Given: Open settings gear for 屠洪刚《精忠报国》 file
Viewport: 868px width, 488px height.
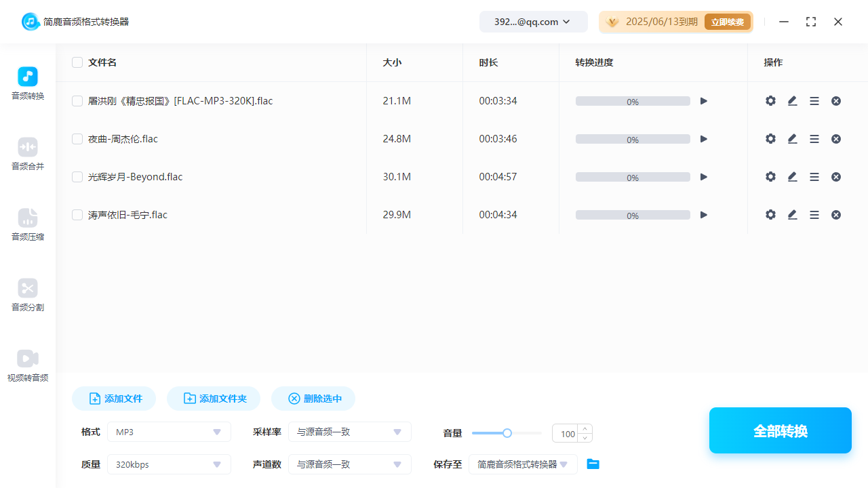Looking at the screenshot, I should (770, 100).
